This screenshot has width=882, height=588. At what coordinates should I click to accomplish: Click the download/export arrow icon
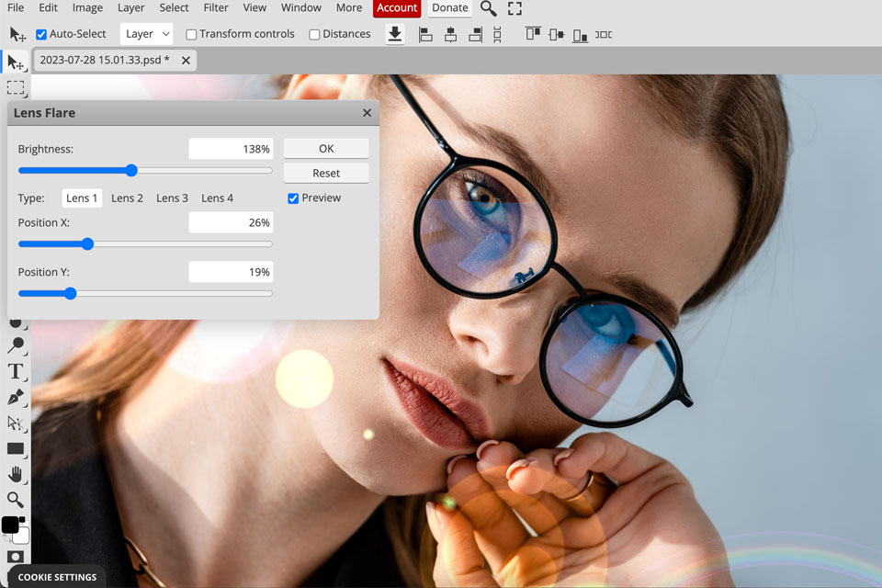click(395, 34)
